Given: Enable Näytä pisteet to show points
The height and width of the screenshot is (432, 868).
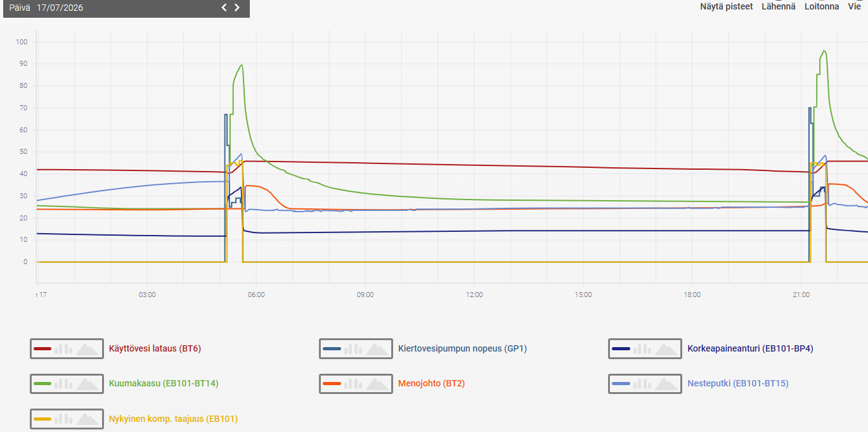Looking at the screenshot, I should tap(726, 6).
